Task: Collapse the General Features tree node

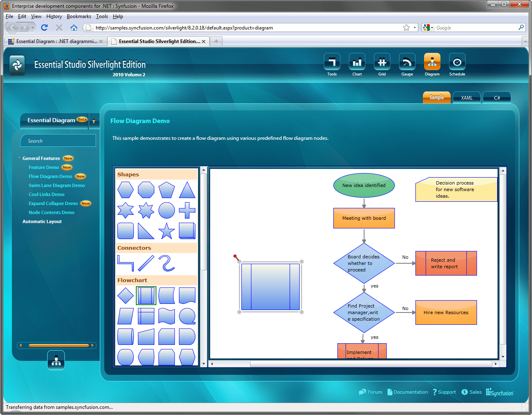Action: [x=19, y=158]
